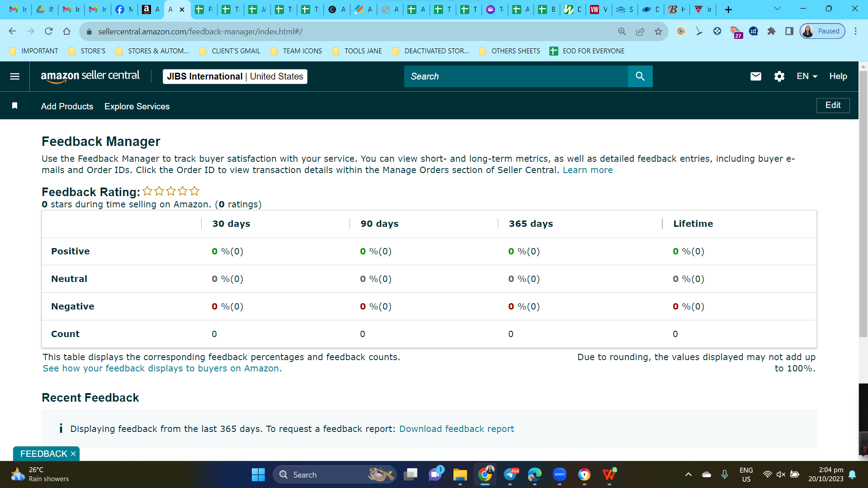
Task: Open the notification bell in tray
Action: tap(852, 474)
